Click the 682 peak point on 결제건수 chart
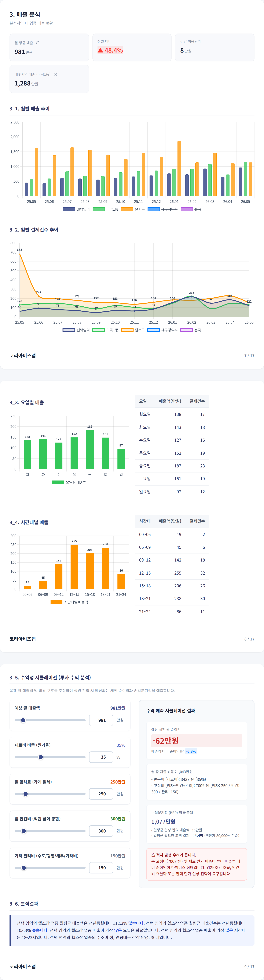The image size is (264, 980). tap(19, 254)
